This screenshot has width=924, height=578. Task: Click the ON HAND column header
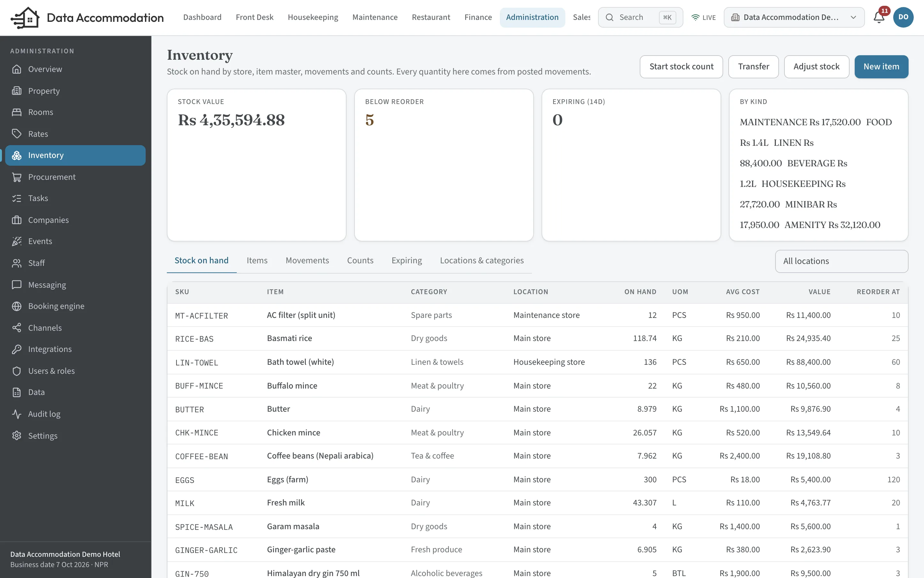[x=640, y=292]
